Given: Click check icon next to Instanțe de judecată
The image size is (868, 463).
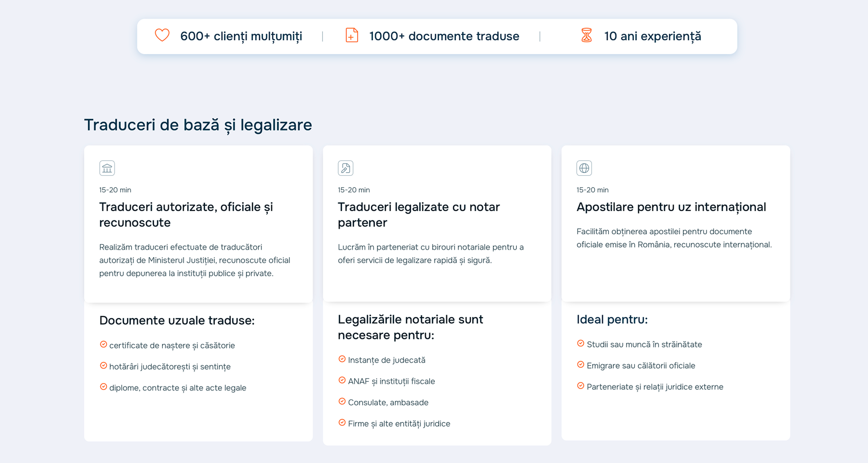Looking at the screenshot, I should click(342, 359).
